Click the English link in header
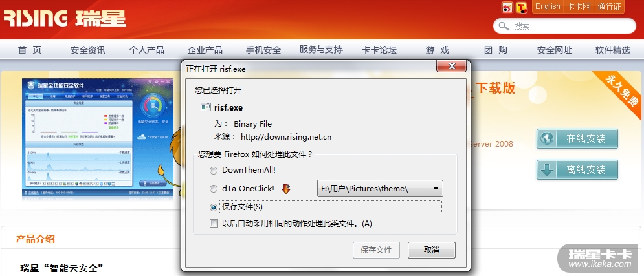644x276 pixels. coord(548,6)
